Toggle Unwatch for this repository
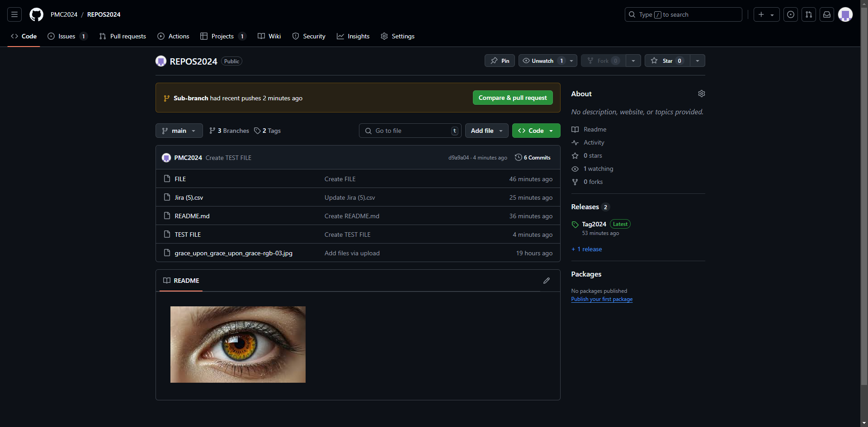This screenshot has height=427, width=868. click(x=542, y=61)
